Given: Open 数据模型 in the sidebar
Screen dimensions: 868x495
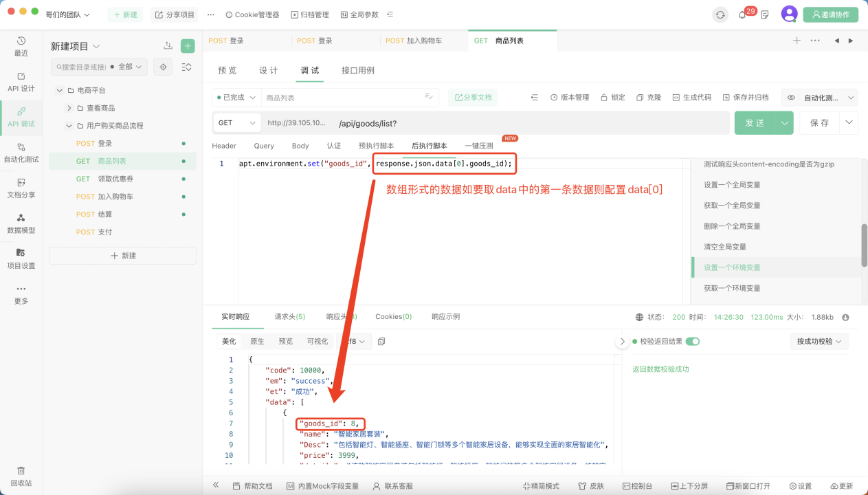Looking at the screenshot, I should click(21, 223).
